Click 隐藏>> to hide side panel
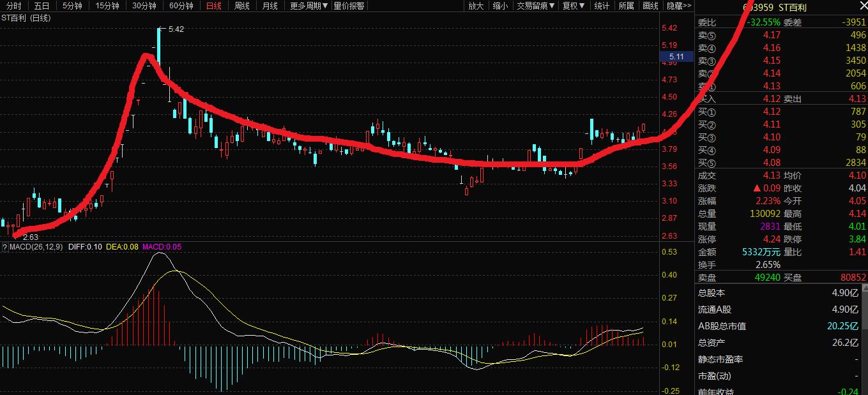Screen dimensions: 868x395 [x=679, y=6]
